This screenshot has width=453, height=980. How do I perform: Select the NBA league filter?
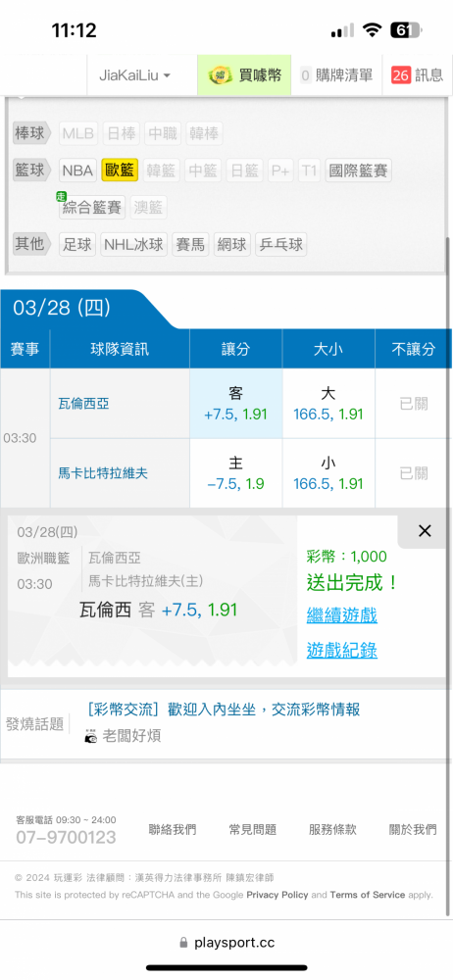(77, 170)
